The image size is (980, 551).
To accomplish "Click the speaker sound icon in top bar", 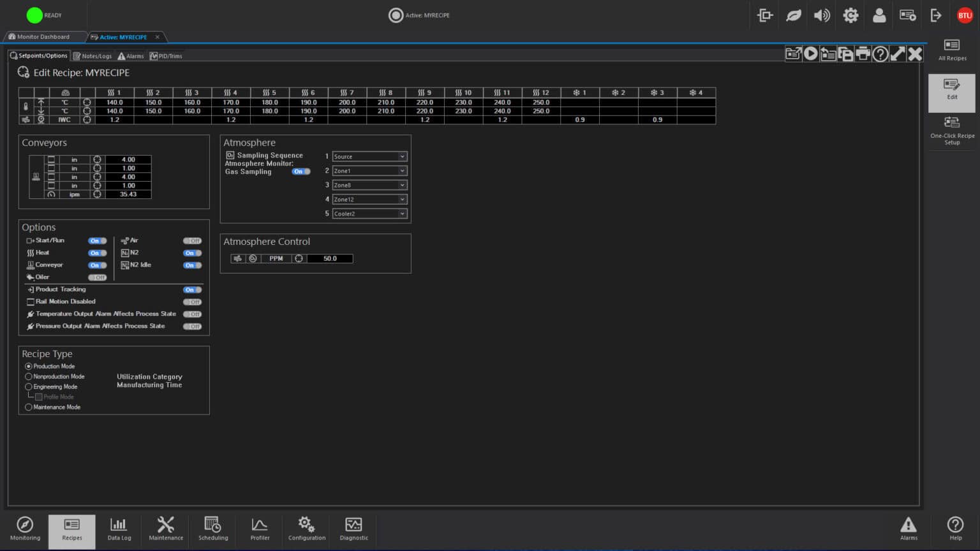I will [822, 15].
